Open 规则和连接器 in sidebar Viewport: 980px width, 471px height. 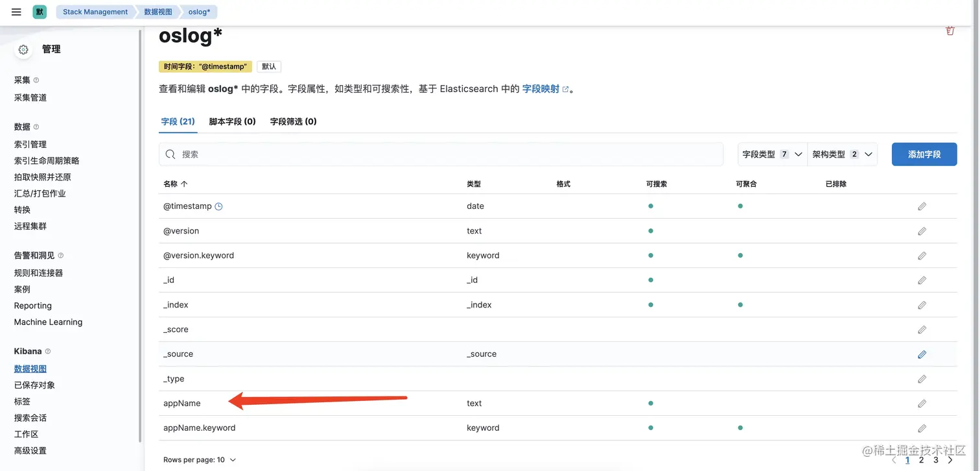pos(39,273)
